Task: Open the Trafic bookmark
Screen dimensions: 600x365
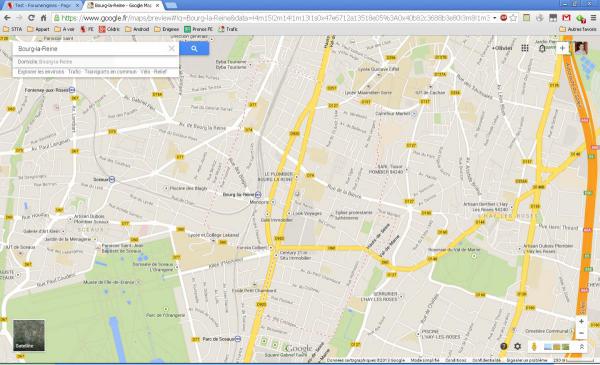Action: 228,29
